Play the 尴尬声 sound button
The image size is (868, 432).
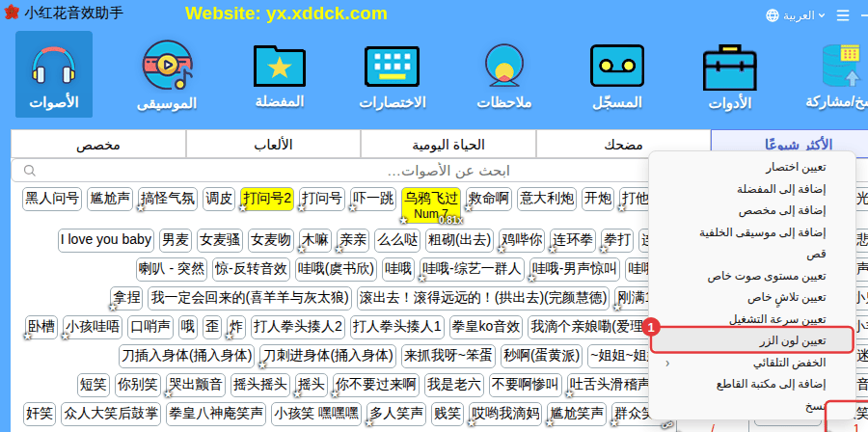pos(110,199)
